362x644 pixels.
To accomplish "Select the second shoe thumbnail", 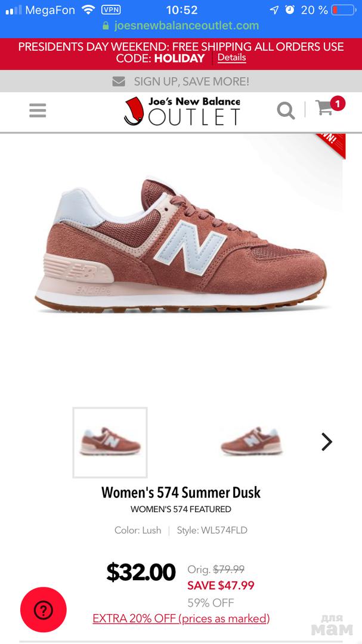I will click(x=252, y=441).
